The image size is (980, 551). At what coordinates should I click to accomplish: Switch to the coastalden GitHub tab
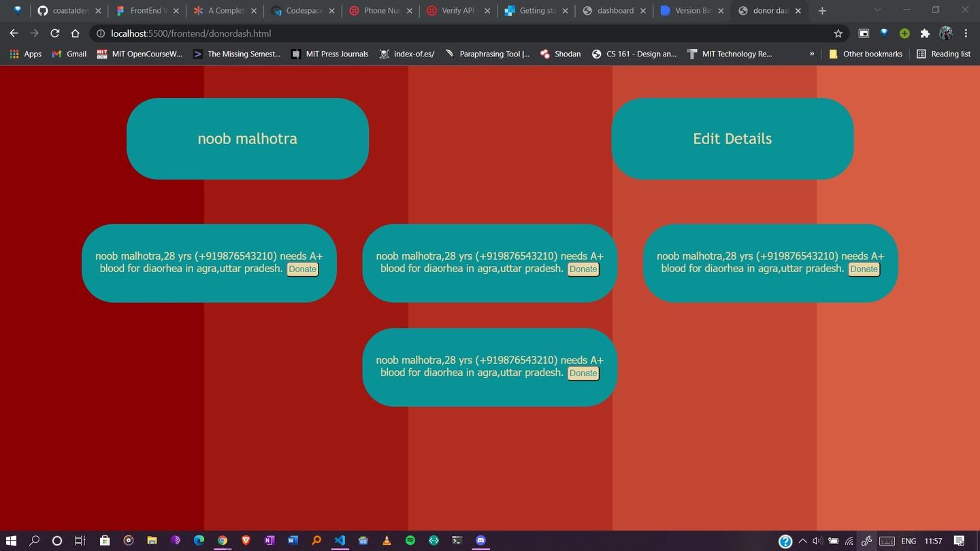pos(69,11)
